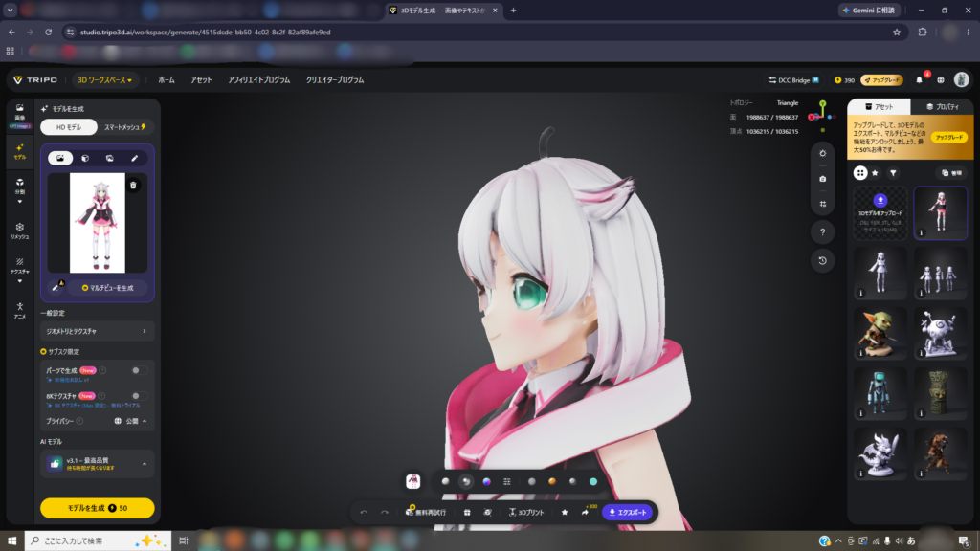
Task: Select the pencil text prompt mode icon
Action: pos(134,158)
